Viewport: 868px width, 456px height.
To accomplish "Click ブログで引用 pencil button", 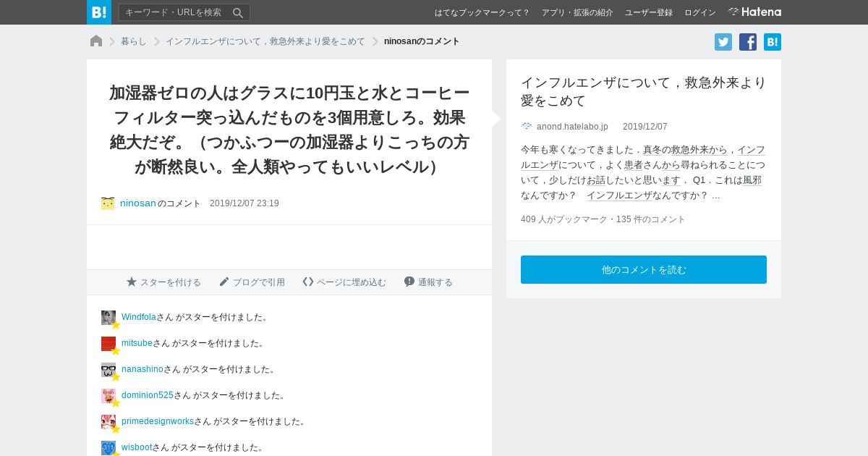I will pos(252,282).
